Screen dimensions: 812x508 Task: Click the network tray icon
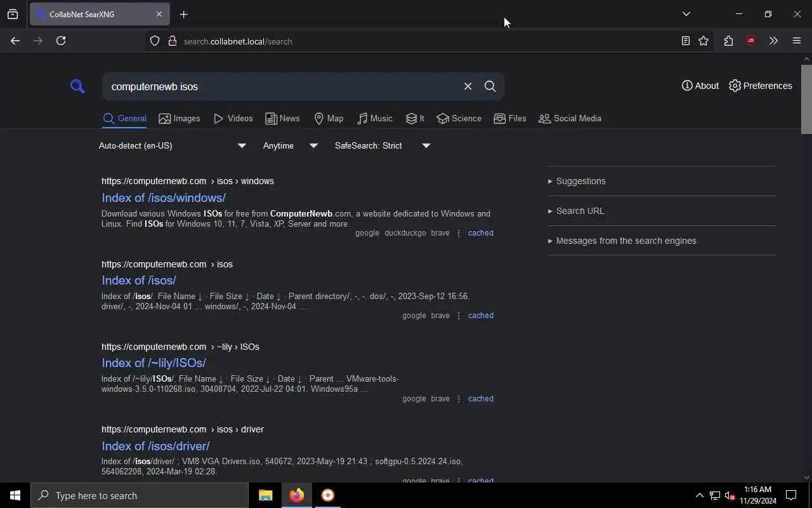click(x=715, y=495)
